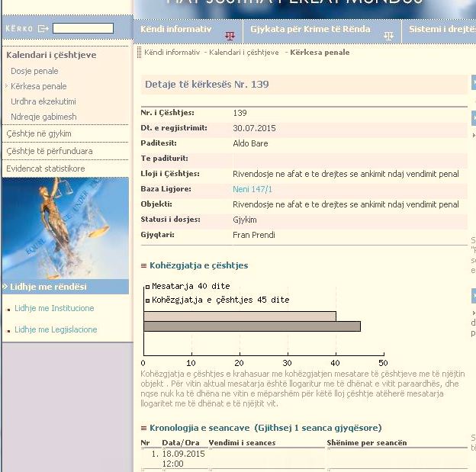Select Urdhra ekzekutimi in the sidebar
The image size is (476, 472).
point(43,101)
